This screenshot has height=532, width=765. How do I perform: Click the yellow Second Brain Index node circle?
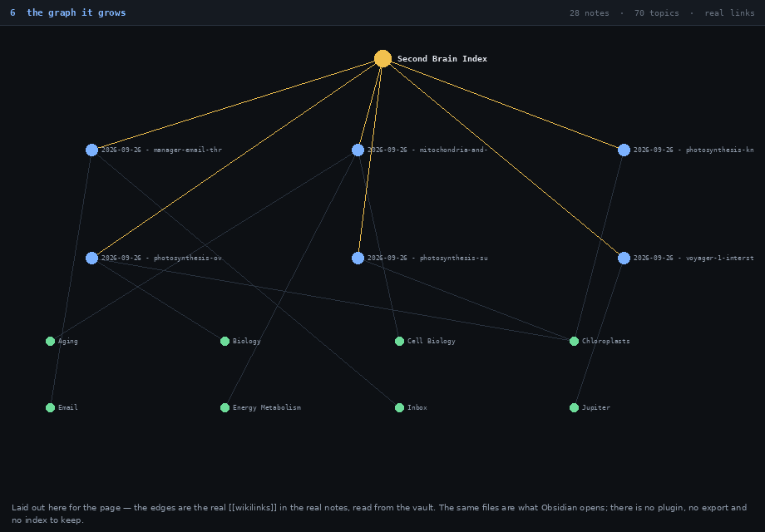[383, 58]
